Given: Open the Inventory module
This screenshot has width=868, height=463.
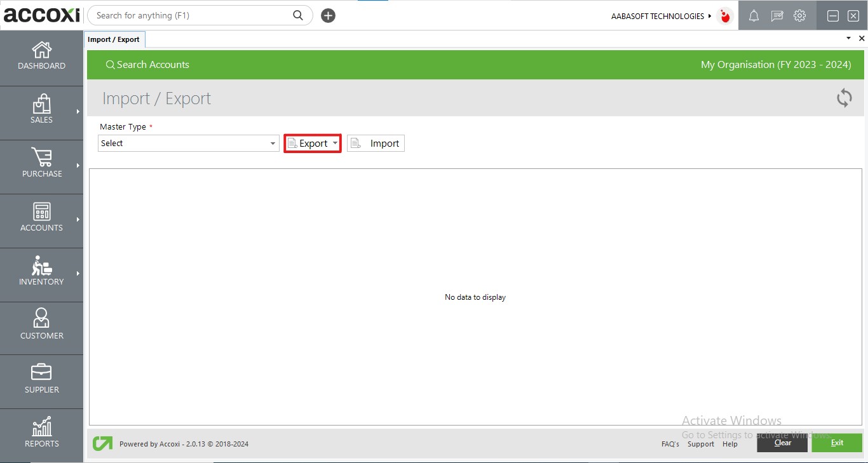Looking at the screenshot, I should pos(41,272).
